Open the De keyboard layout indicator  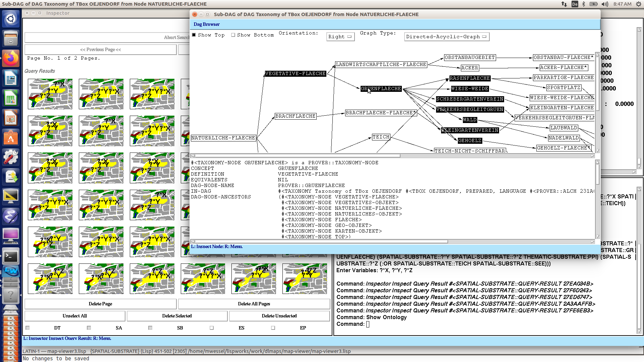[x=575, y=4]
